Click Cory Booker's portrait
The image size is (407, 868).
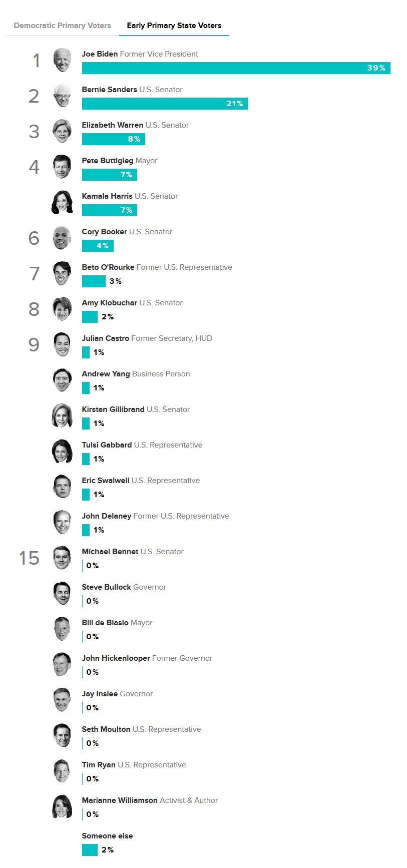pyautogui.click(x=62, y=238)
